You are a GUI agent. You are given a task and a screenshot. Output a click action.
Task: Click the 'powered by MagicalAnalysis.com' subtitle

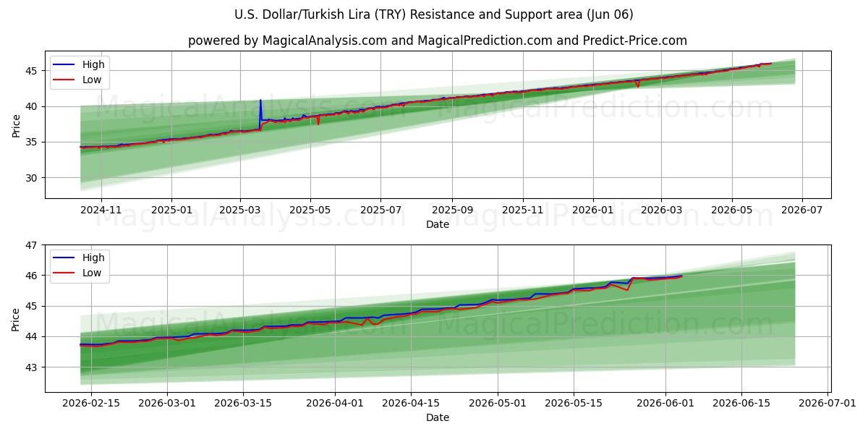click(438, 41)
